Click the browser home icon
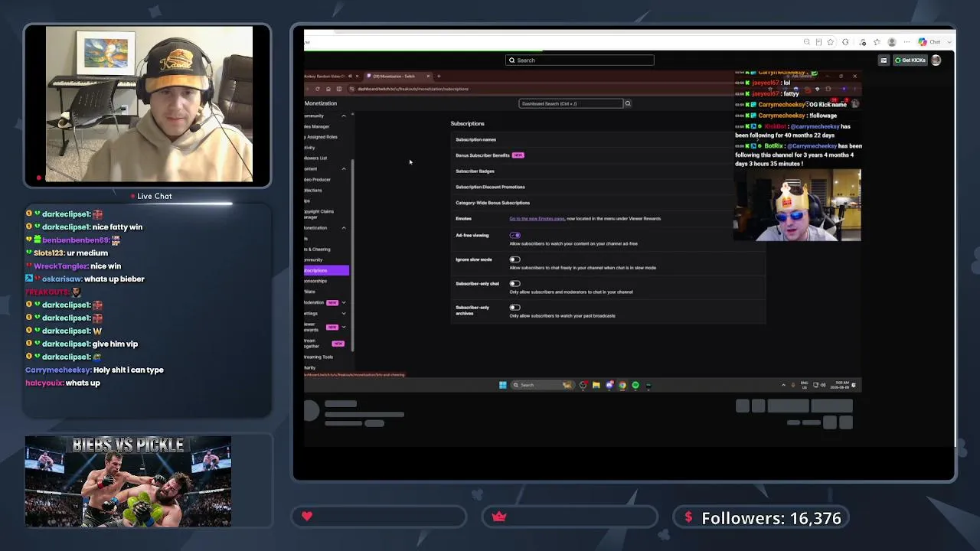Screen dimensions: 980x551 click(x=328, y=89)
